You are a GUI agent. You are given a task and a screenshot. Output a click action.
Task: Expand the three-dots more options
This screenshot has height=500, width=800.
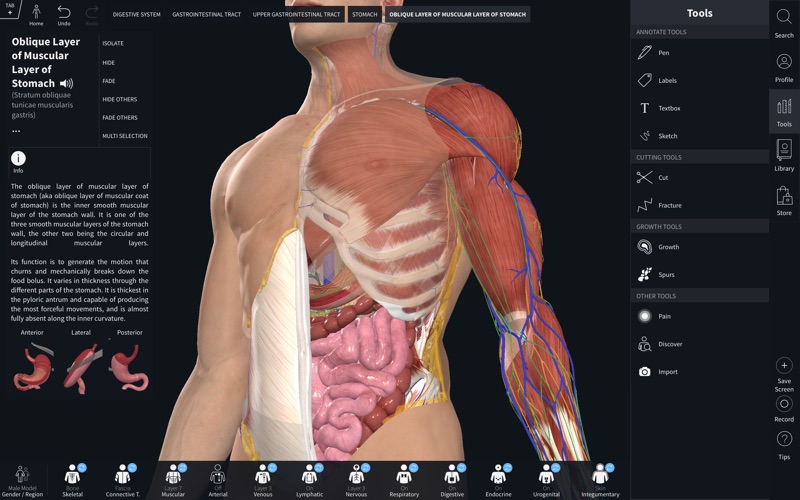coord(16,131)
